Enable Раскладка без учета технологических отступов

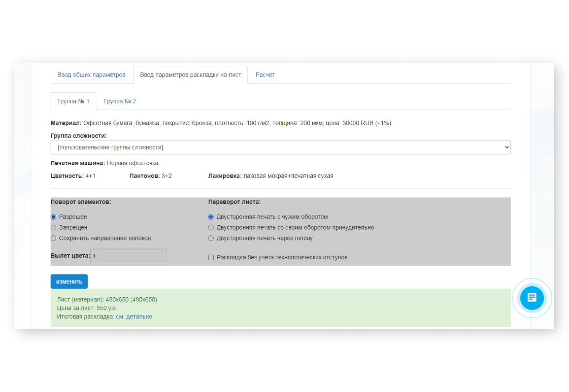(x=211, y=257)
